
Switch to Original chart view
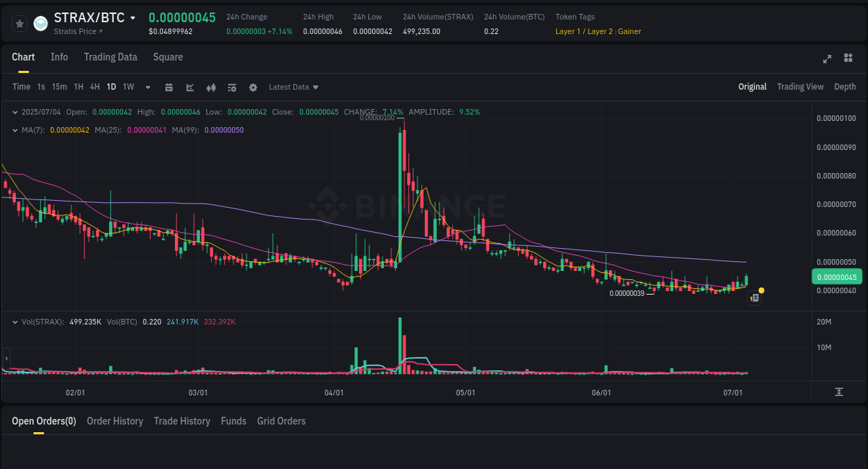[752, 87]
